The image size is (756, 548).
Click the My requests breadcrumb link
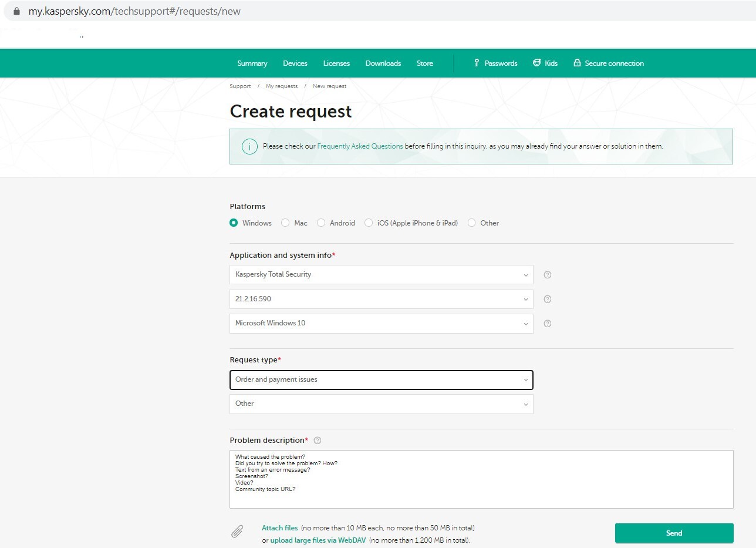coord(282,86)
